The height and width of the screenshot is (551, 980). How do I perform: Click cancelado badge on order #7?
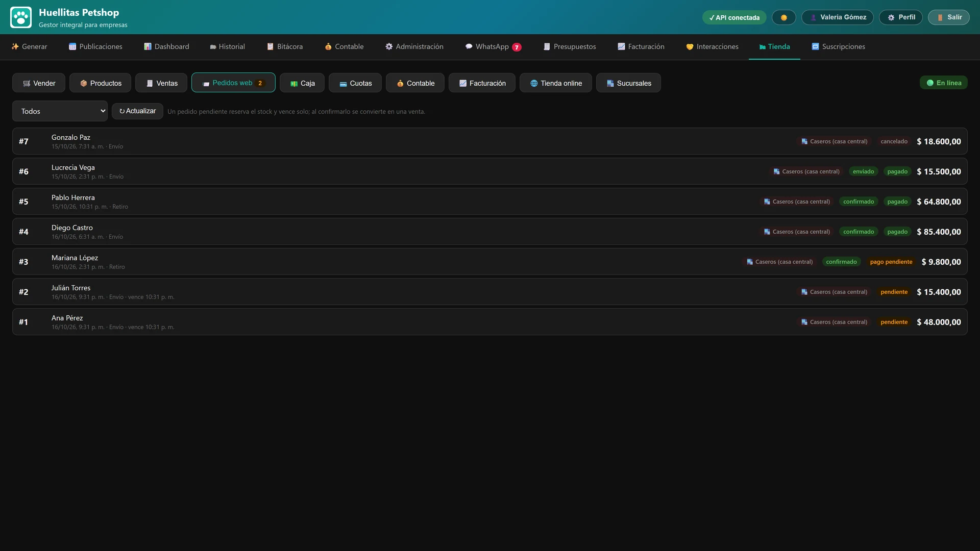(x=894, y=141)
